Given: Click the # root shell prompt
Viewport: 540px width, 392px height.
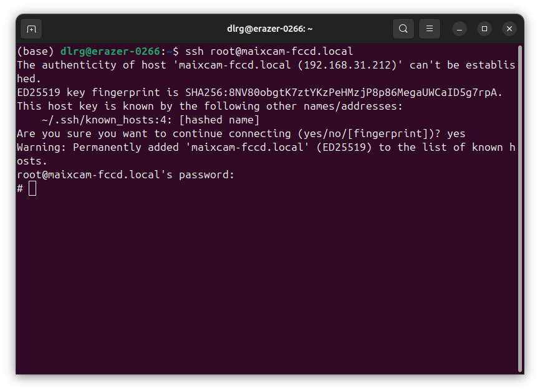Looking at the screenshot, I should [20, 188].
